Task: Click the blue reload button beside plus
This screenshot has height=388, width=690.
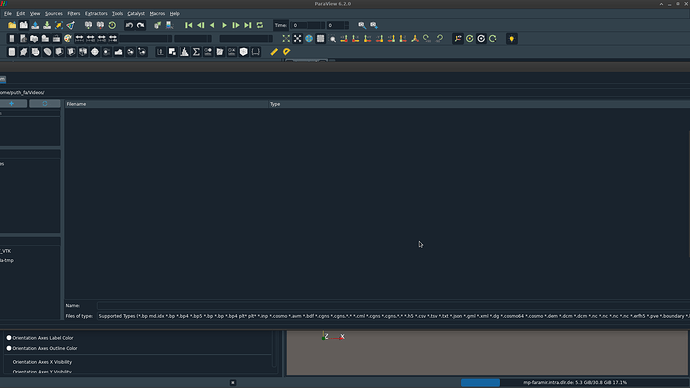Action: pos(44,103)
